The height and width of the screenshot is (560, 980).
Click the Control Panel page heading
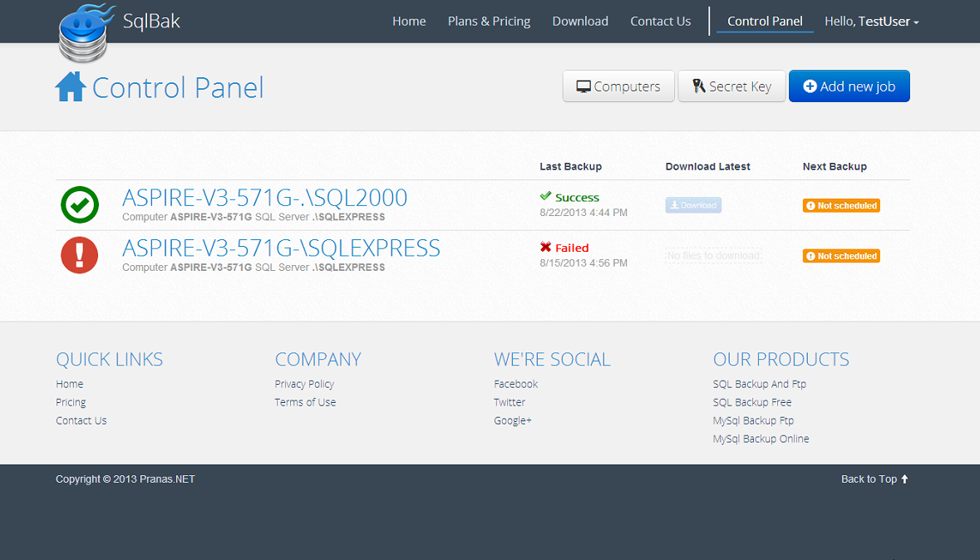point(178,87)
